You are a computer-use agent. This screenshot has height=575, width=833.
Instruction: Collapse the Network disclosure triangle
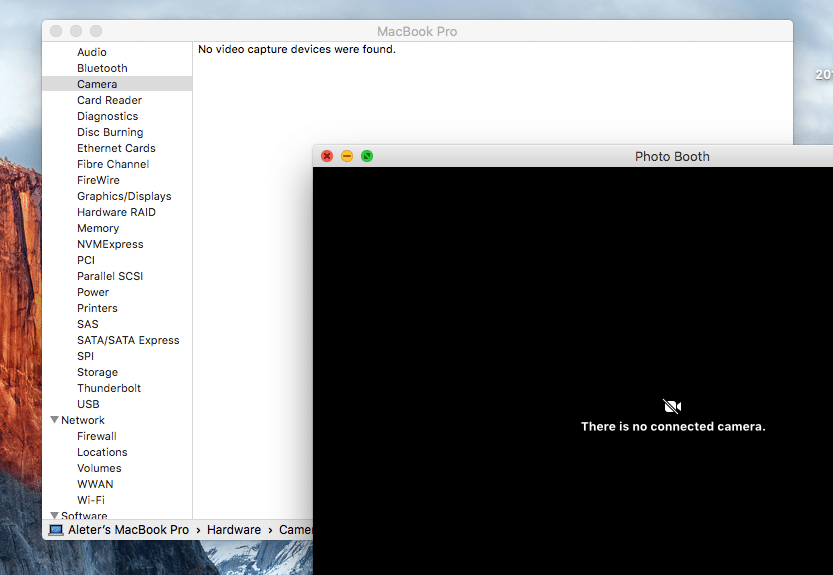pos(54,419)
